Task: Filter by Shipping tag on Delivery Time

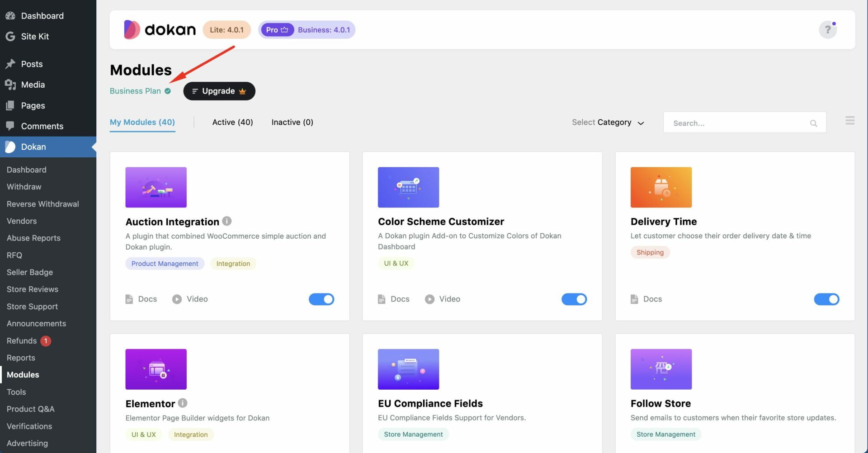Action: point(650,252)
